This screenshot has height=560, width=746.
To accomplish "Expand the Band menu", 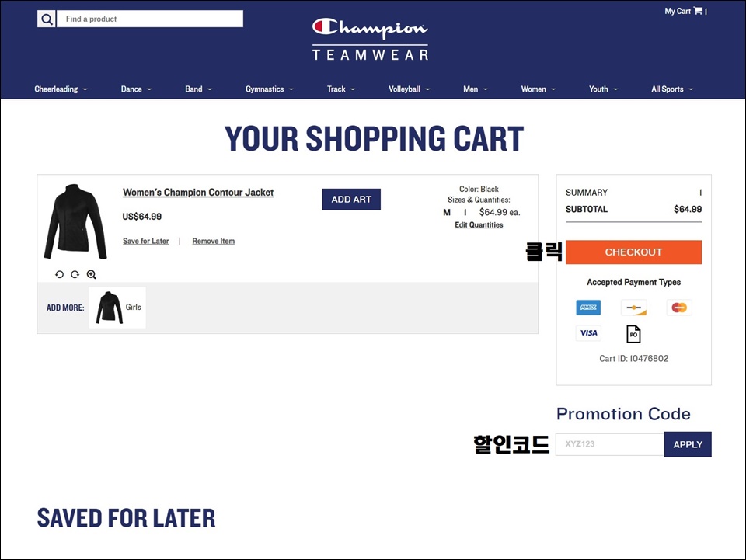I will (198, 89).
